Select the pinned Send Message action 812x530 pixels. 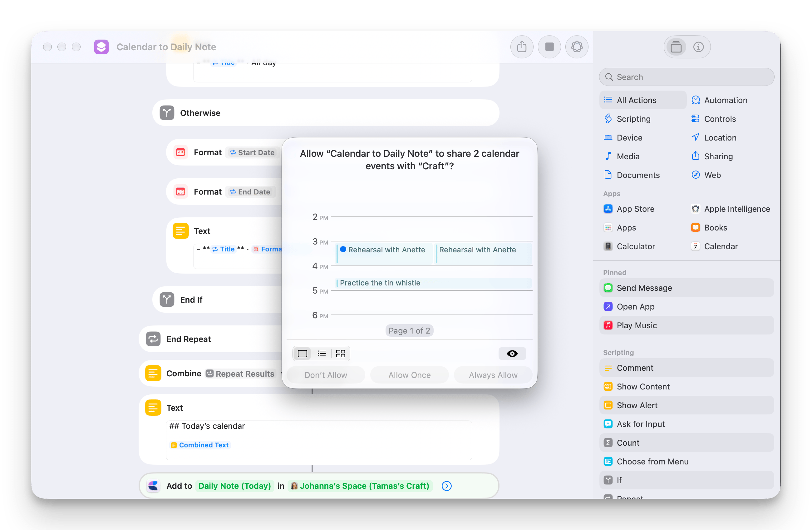coord(687,288)
